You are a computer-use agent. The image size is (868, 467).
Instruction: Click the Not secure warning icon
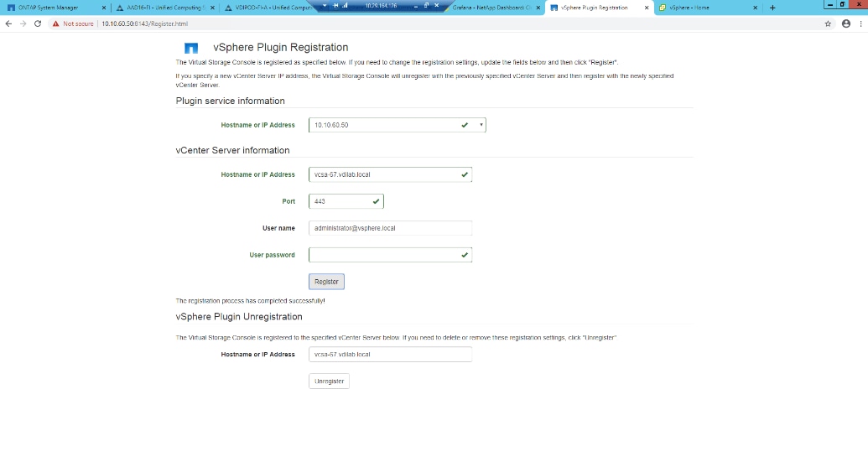(55, 23)
